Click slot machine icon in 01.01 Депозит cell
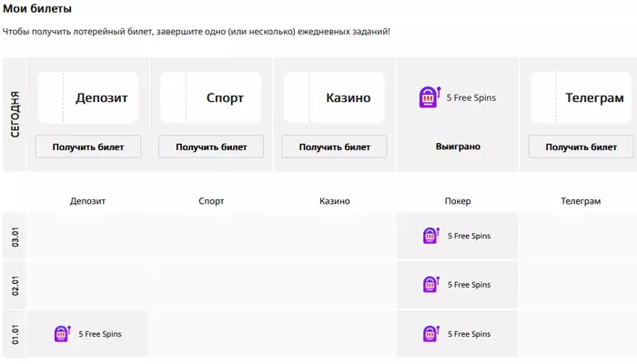This screenshot has width=637, height=364. pyautogui.click(x=63, y=334)
